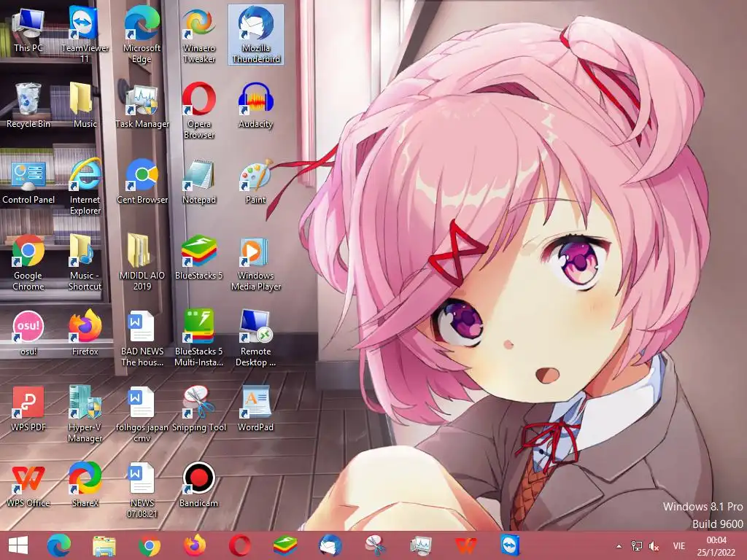Select the Internet Explorer desktop shortcut
Image resolution: width=747 pixels, height=560 pixels.
tap(85, 187)
